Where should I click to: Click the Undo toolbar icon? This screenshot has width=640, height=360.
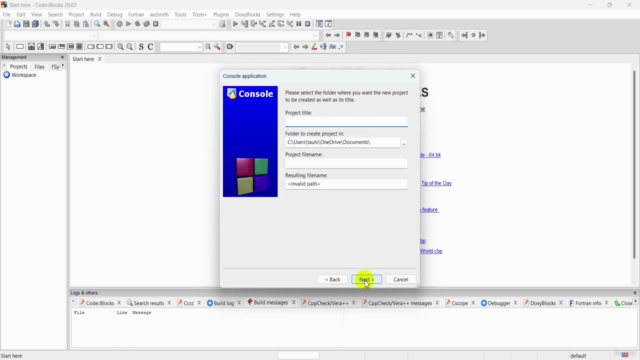(47, 24)
